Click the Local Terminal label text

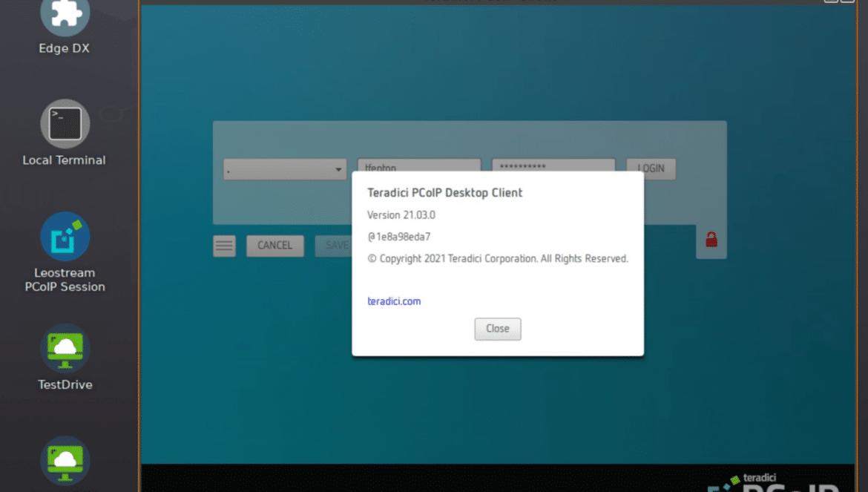[65, 160]
